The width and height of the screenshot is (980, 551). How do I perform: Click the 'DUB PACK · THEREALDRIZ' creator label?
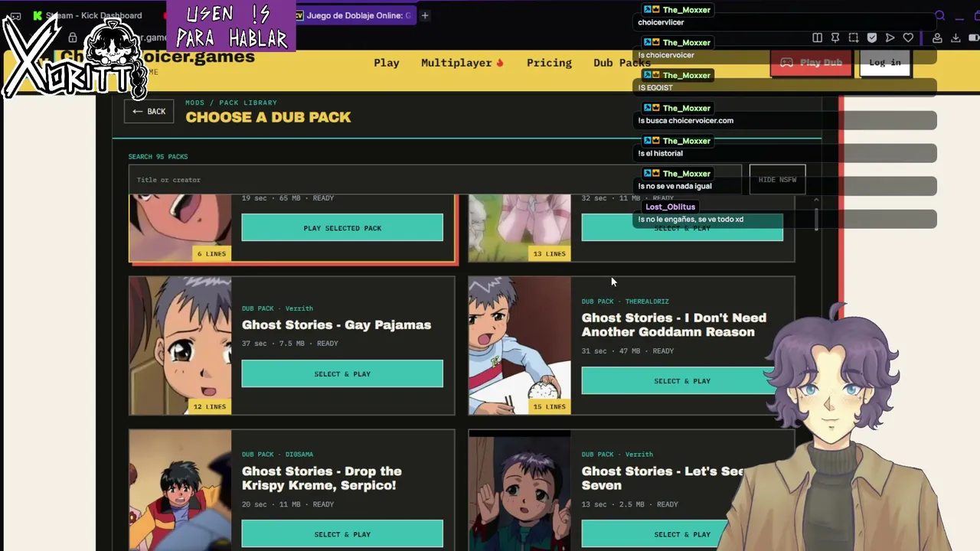[x=625, y=302]
